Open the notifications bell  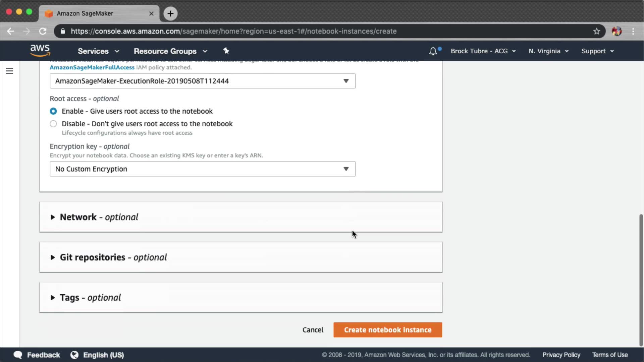coord(433,51)
